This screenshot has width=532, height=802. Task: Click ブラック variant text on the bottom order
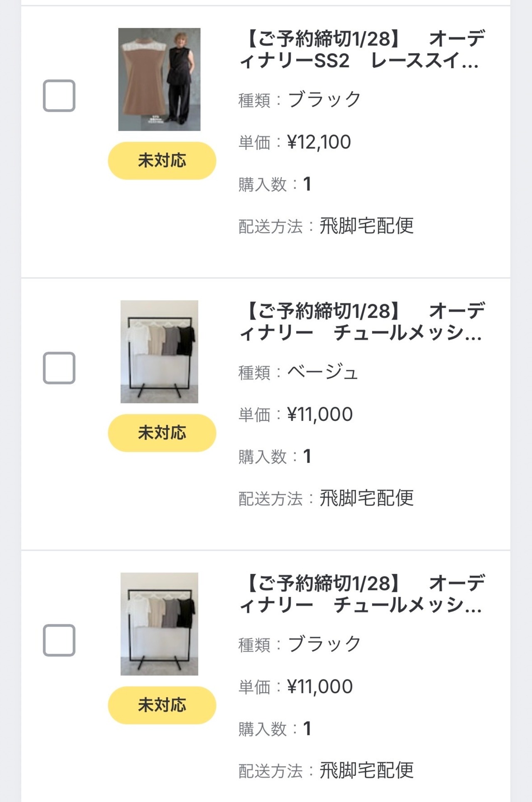[324, 644]
